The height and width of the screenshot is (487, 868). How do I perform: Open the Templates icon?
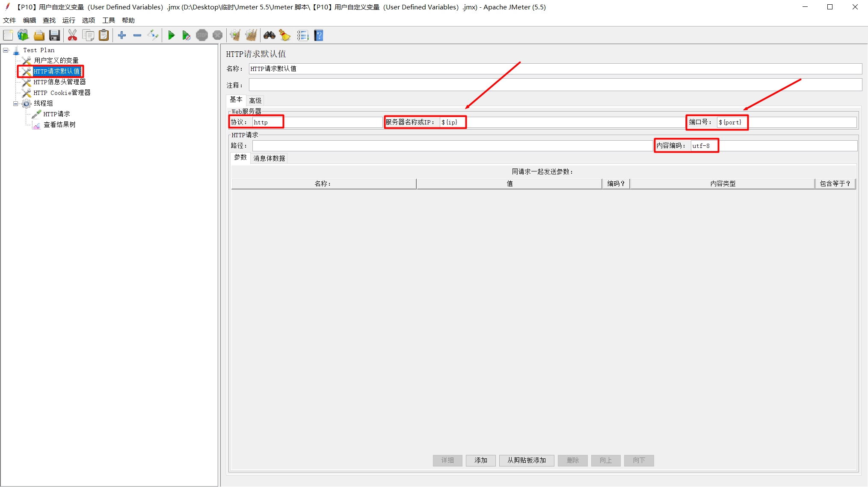point(23,35)
